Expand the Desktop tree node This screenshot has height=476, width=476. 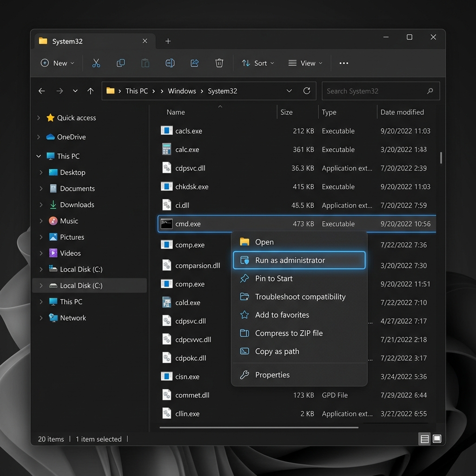click(x=41, y=172)
